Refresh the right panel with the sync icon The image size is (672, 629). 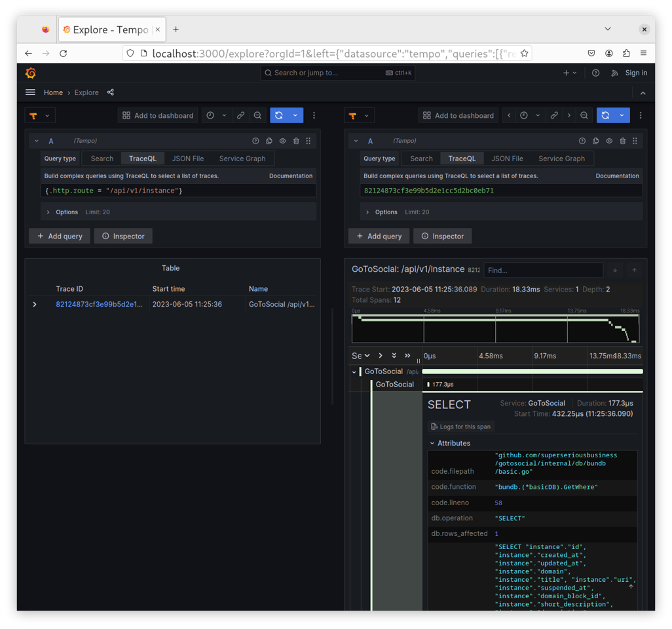coord(608,115)
